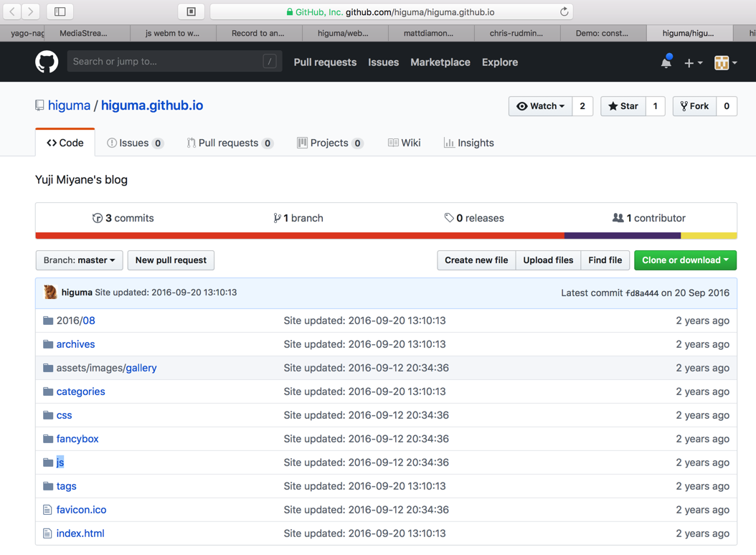The width and height of the screenshot is (756, 555).
Task: Open the higuma.github.io repository link
Action: (x=152, y=105)
